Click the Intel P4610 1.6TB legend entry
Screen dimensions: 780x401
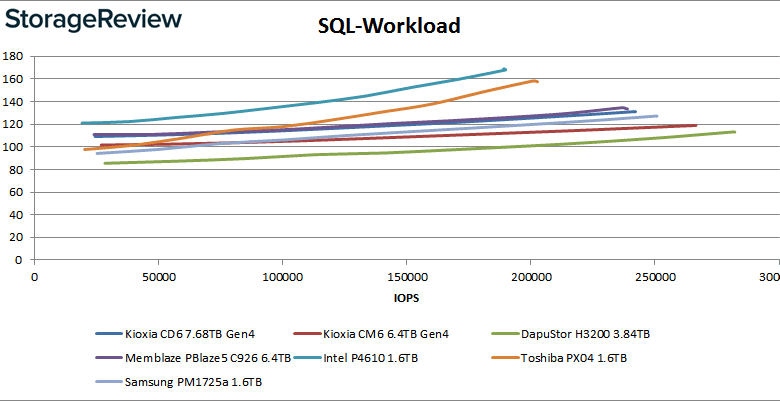tap(355, 358)
